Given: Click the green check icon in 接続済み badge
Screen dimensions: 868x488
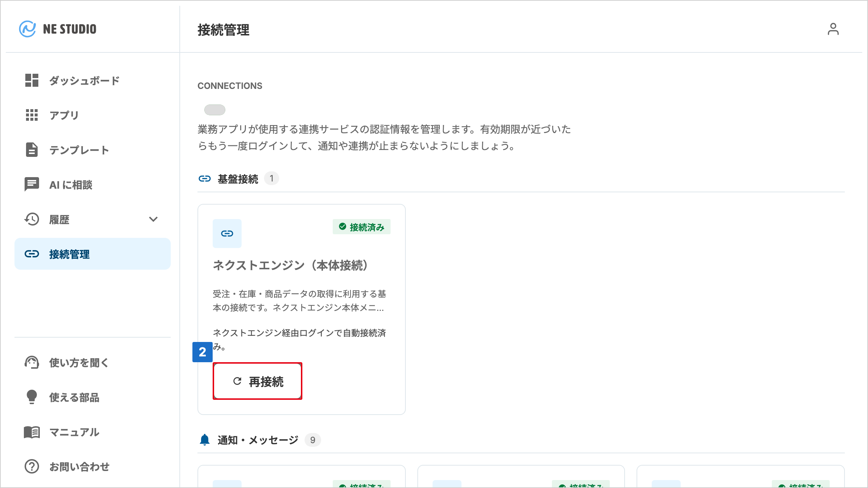Looking at the screenshot, I should (x=342, y=227).
